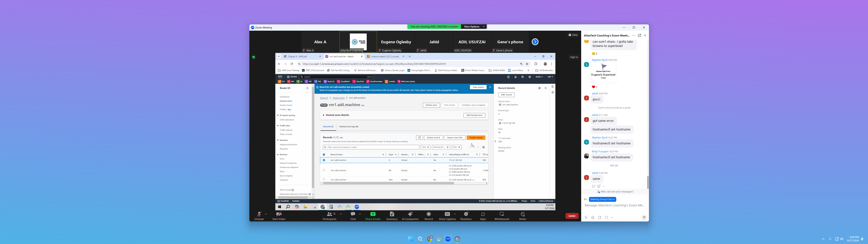Open the Reactions menu
Viewport: 868px width, 244px height.
(466, 214)
